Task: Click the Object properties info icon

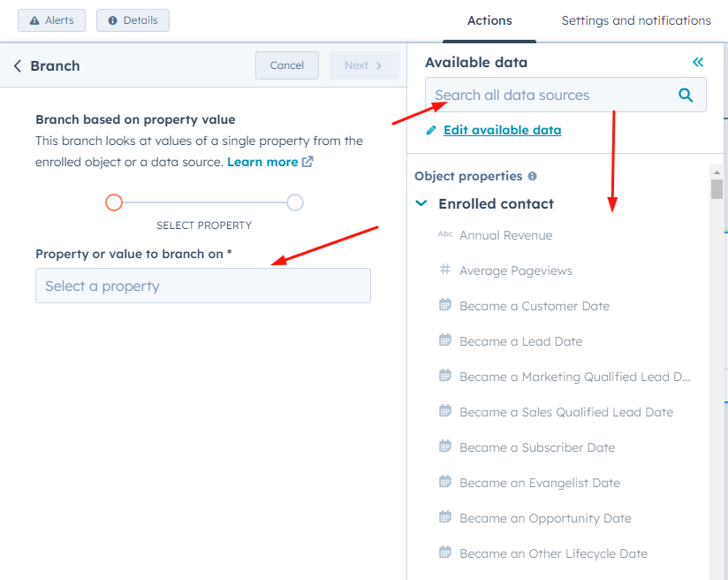Action: [533, 176]
